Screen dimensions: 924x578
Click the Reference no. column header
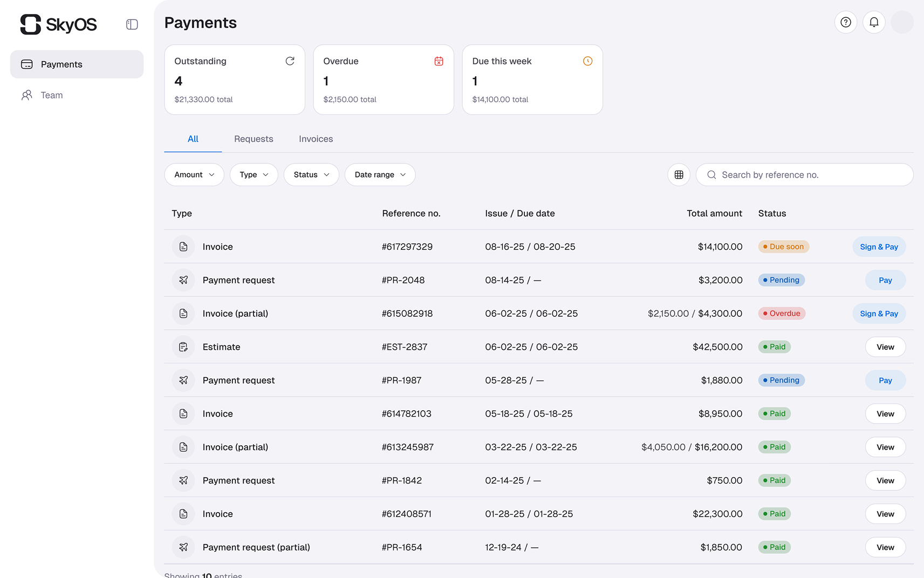[411, 214]
